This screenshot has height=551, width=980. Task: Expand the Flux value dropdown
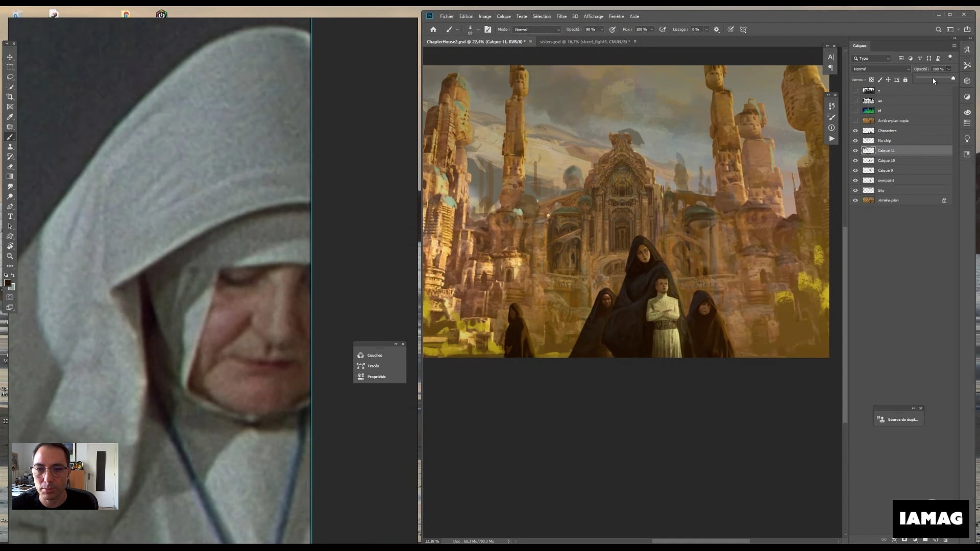(652, 29)
